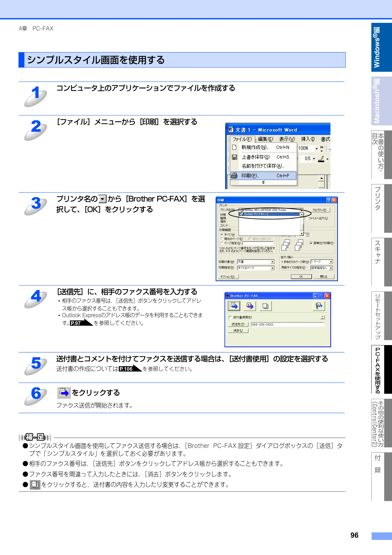The height and width of the screenshot is (555, 392).
Task: Open the ファイル(F) menu
Action: pyautogui.click(x=242, y=139)
